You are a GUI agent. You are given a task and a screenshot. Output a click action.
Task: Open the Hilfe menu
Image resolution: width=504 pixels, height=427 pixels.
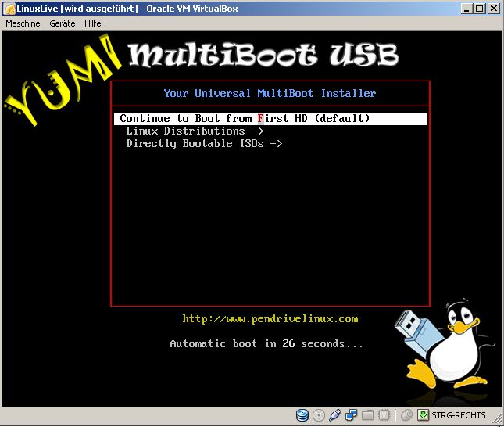point(93,23)
